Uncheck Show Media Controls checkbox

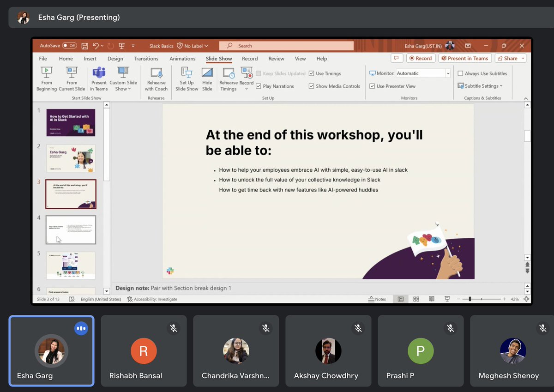click(312, 86)
